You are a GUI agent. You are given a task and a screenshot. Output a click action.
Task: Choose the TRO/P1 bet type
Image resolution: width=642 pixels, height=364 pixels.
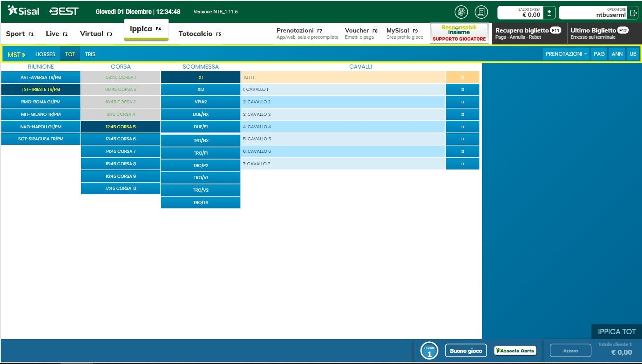(x=200, y=153)
